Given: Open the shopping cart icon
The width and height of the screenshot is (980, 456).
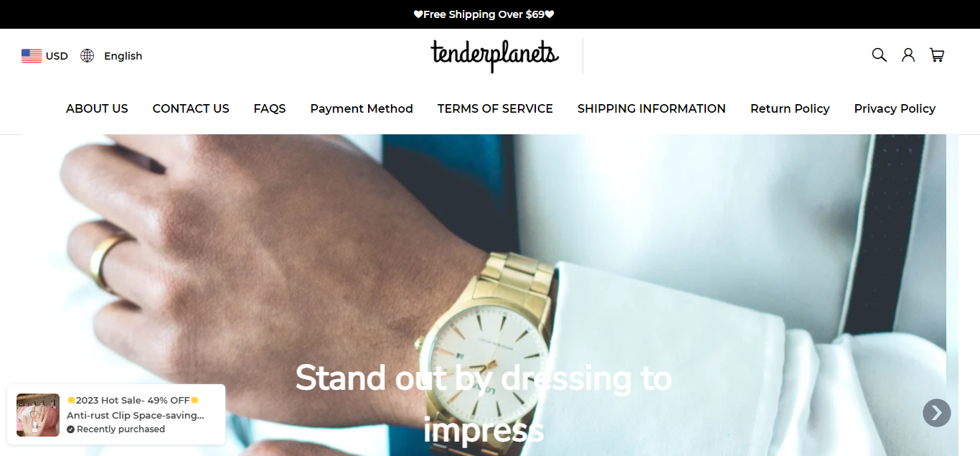Looking at the screenshot, I should (937, 55).
